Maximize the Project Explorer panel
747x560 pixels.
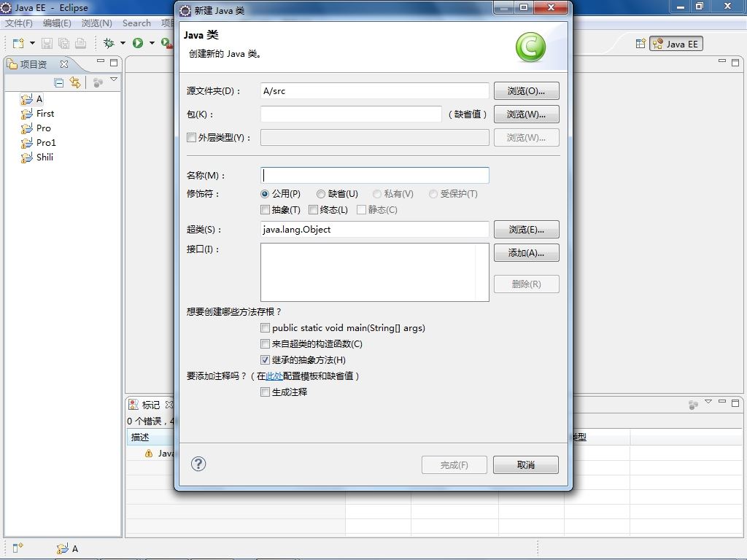point(114,63)
